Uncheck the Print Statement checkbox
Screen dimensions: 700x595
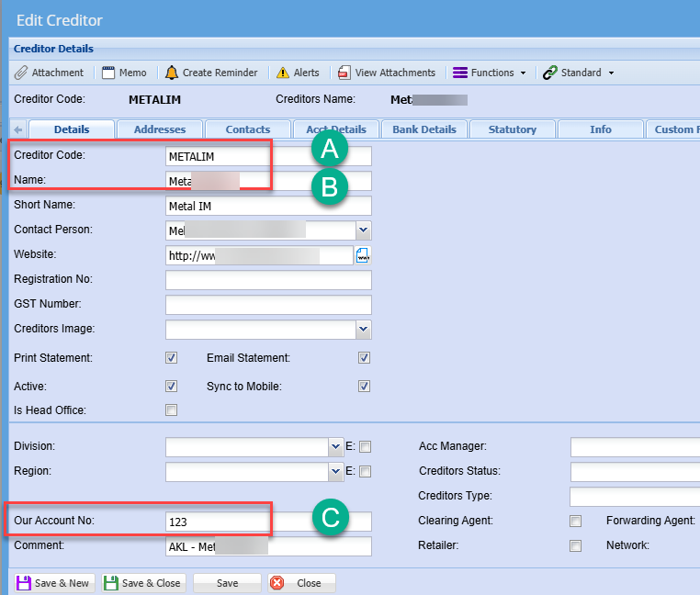[171, 358]
